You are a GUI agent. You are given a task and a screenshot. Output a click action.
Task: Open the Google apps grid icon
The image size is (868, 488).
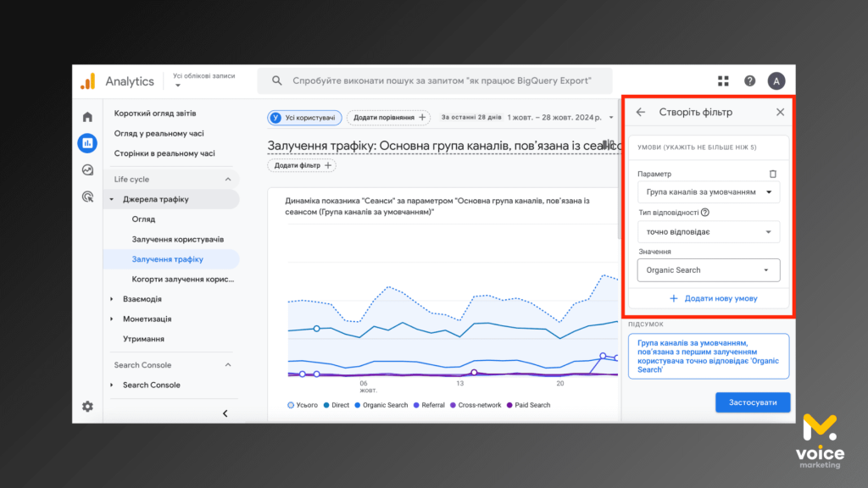(x=723, y=81)
